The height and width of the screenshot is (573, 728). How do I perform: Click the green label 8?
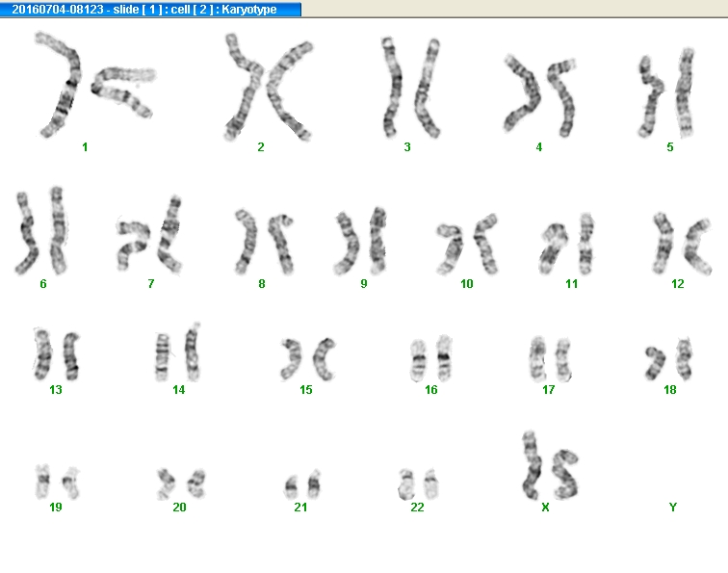(262, 284)
